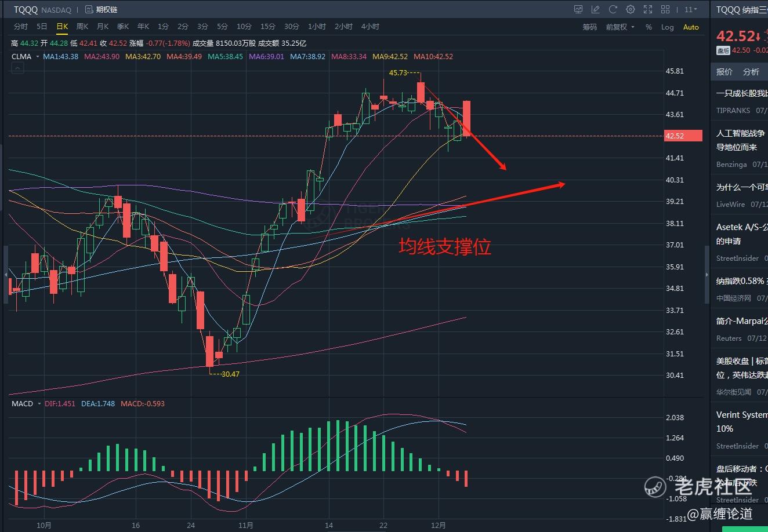The width and height of the screenshot is (768, 532).
Task: Select the 15分 interval
Action: point(268,27)
